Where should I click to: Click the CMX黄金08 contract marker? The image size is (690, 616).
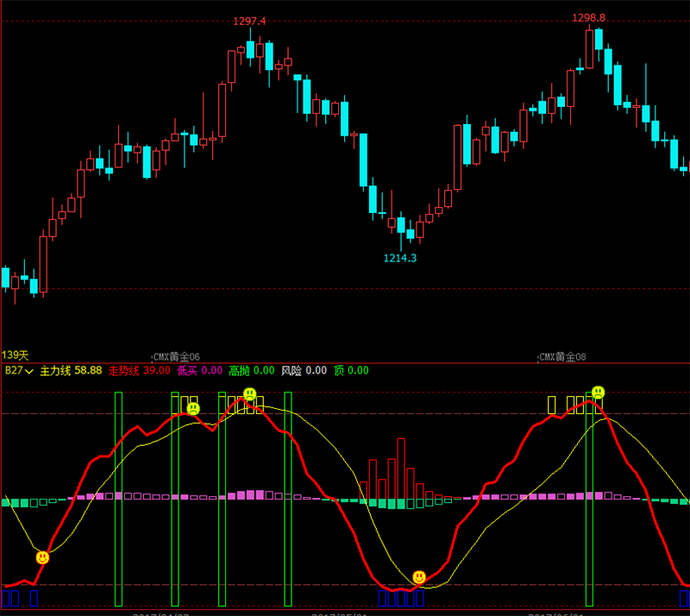(562, 356)
